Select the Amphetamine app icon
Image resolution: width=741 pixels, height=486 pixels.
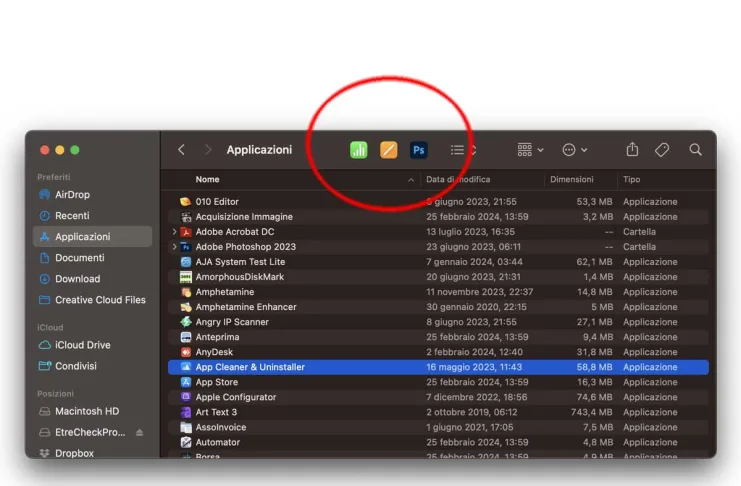[x=186, y=292]
